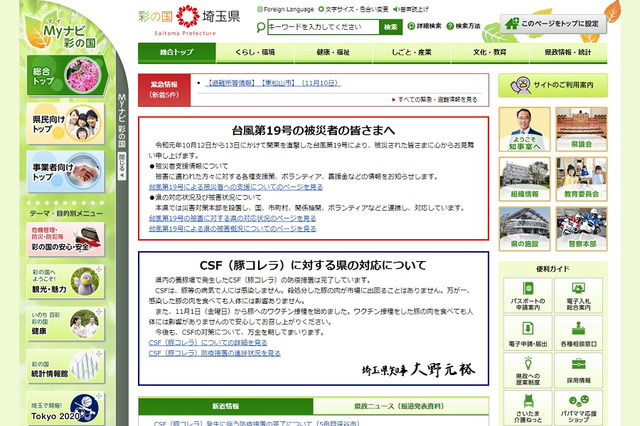The width and height of the screenshot is (640, 426).
Task: Open 台風第19号の被害に対する県の対応状況 link
Action: 232,218
